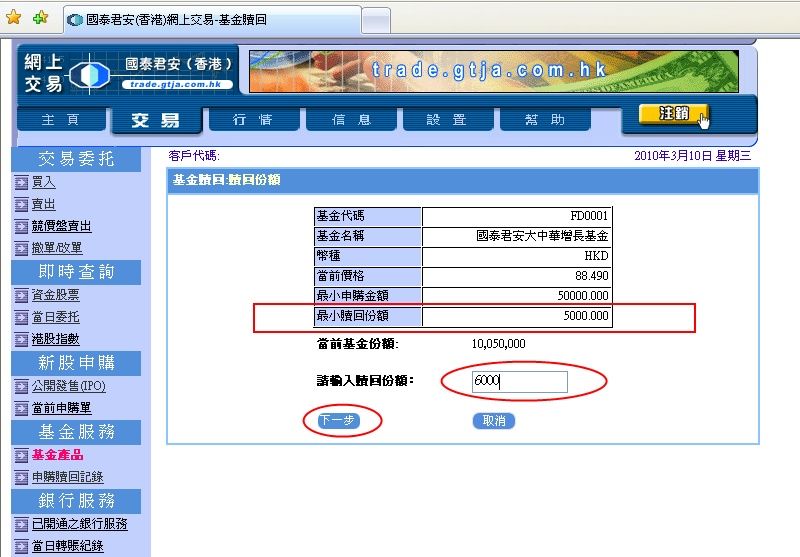Click the arrow icon beside 買入
The image size is (800, 557).
point(21,183)
